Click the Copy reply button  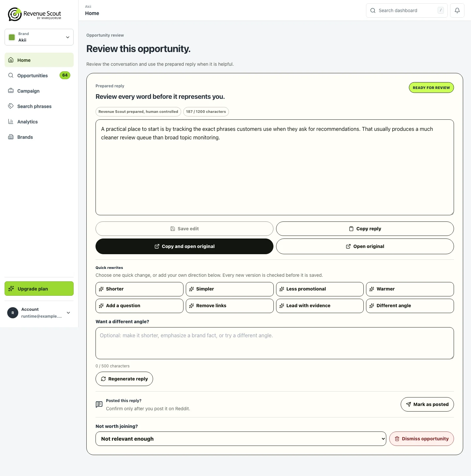coord(365,229)
